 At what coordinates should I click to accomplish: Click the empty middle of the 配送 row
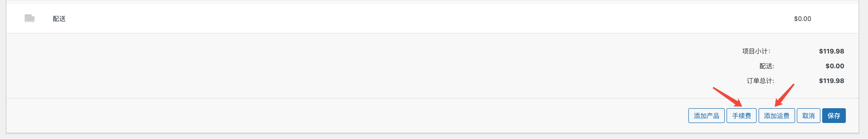tap(404, 19)
